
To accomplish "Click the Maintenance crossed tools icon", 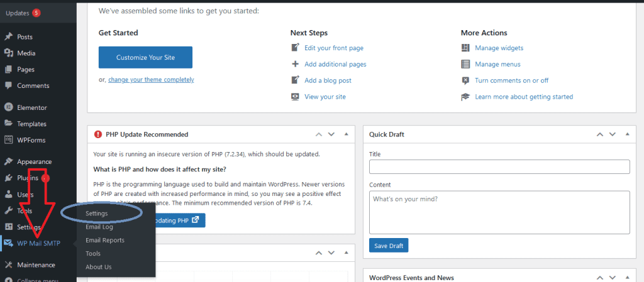I will click(x=8, y=265).
